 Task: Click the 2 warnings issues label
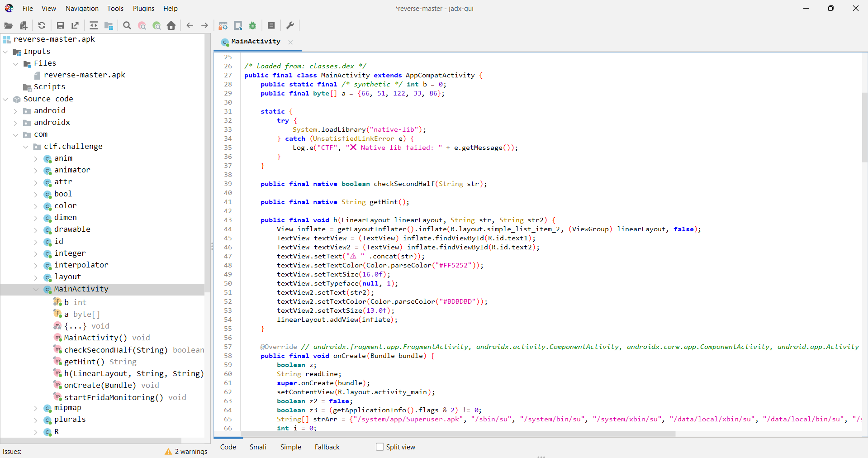(x=190, y=452)
